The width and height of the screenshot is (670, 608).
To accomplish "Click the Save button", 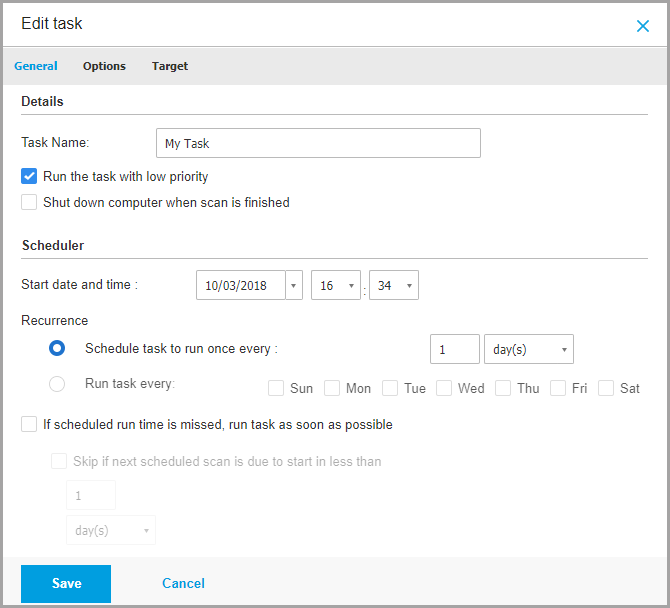I will click(66, 583).
